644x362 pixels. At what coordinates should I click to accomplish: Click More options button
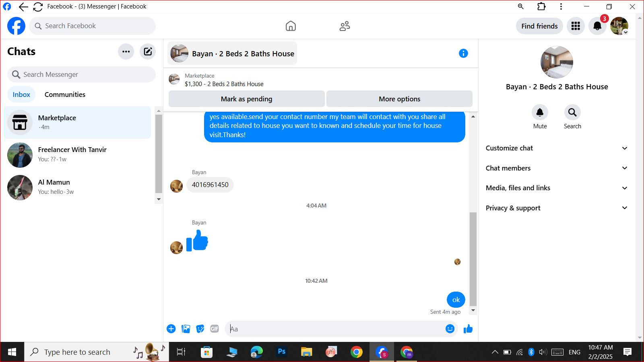click(399, 99)
